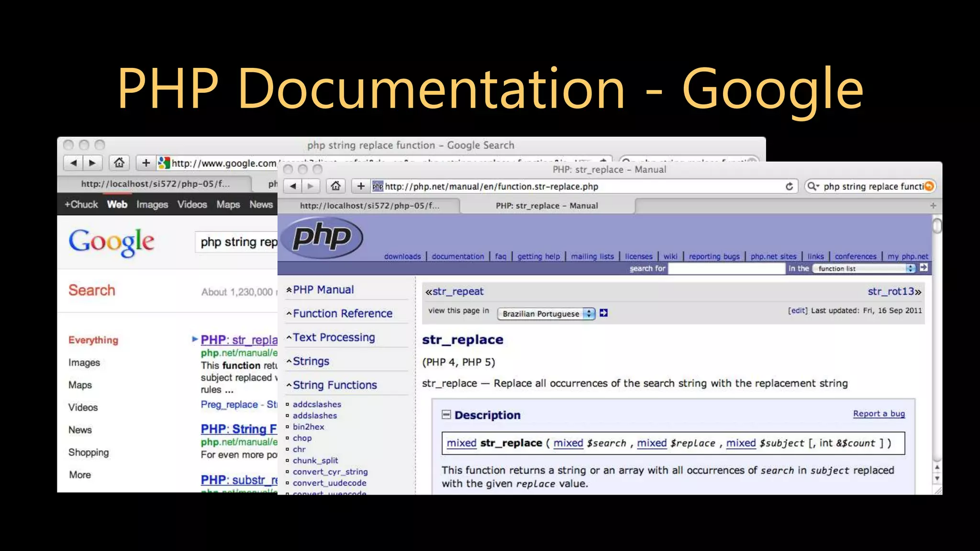980x551 pixels.
Task: Open Strings in the sidebar
Action: pyautogui.click(x=311, y=362)
